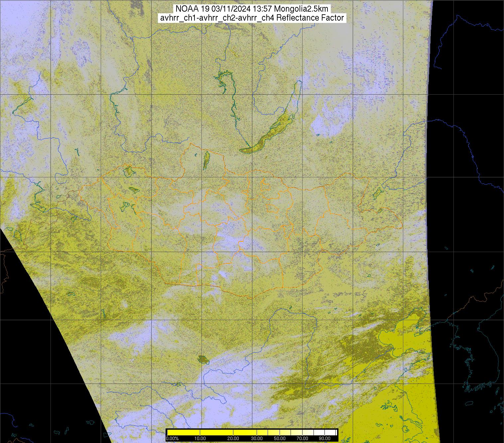Click the title line "NOAA 19 03/11/2024 13:57 Mongolia2.5km"

tap(252, 9)
